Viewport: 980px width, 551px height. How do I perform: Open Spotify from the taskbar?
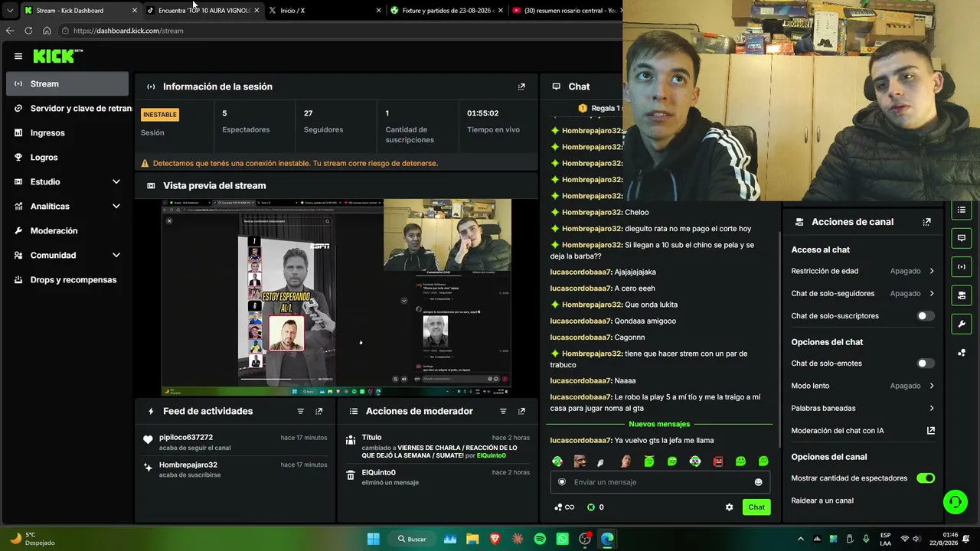pyautogui.click(x=540, y=539)
